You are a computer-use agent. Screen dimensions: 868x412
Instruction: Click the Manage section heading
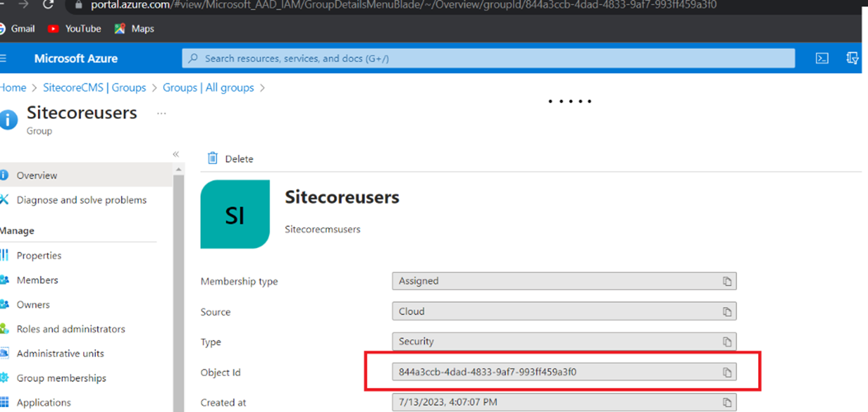pos(17,231)
